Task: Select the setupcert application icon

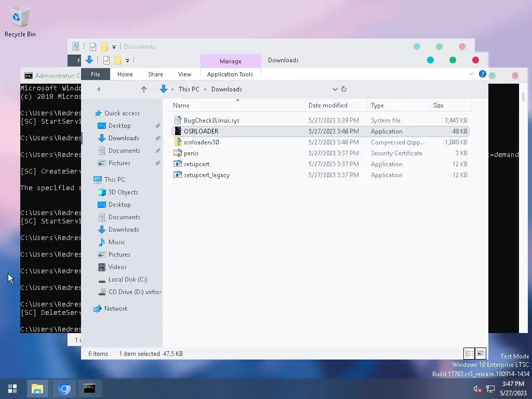Action: pos(178,164)
